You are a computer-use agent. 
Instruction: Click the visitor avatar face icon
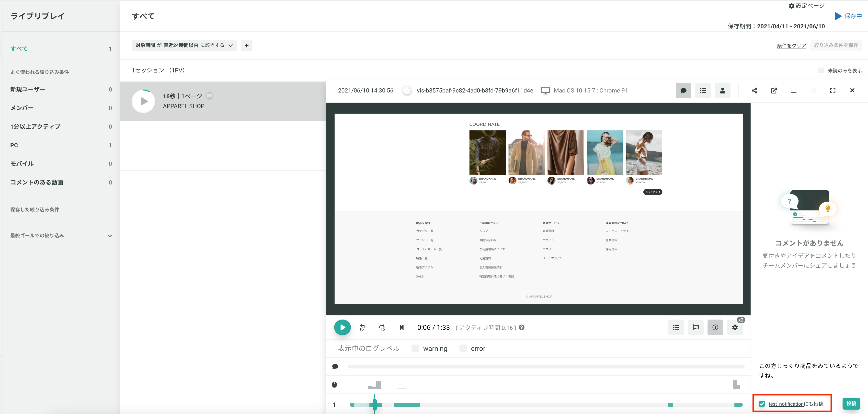click(407, 90)
